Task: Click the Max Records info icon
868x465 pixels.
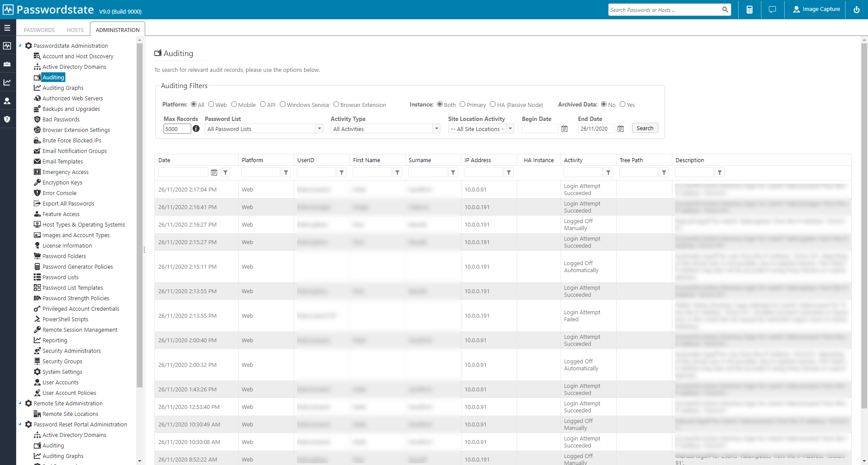Action: (196, 128)
